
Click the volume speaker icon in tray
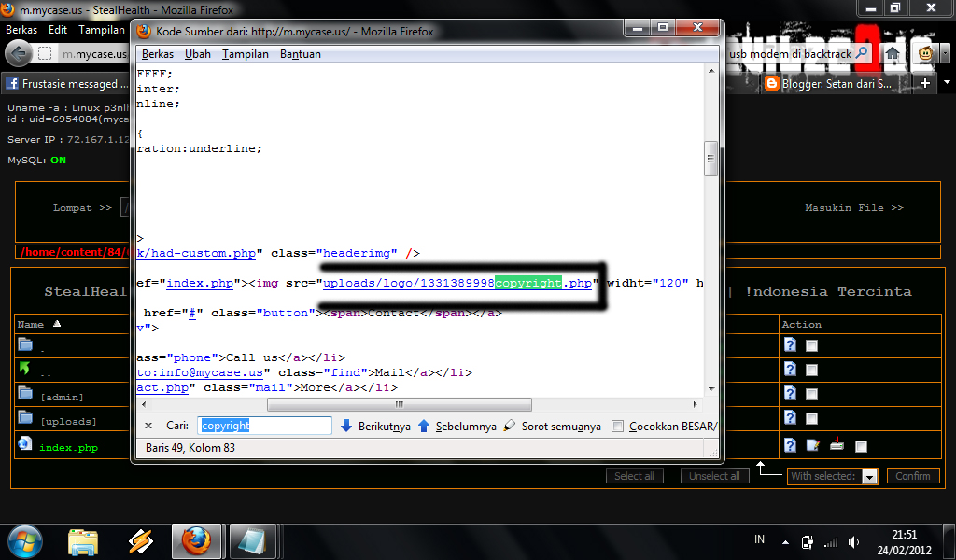[854, 541]
